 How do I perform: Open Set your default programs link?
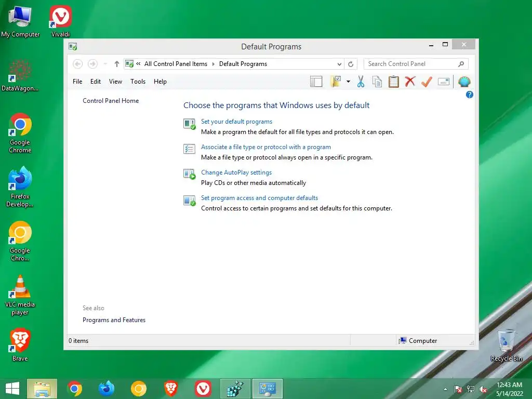236,122
